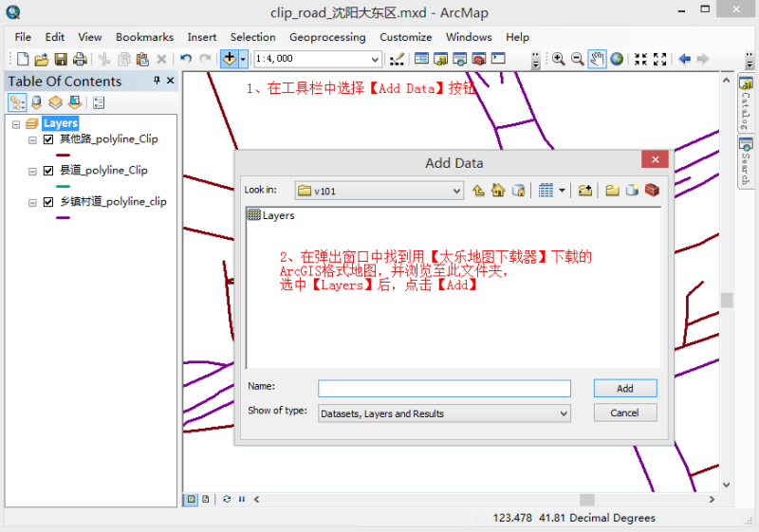This screenshot has width=759, height=532.
Task: Open the Customize menu
Action: click(406, 37)
